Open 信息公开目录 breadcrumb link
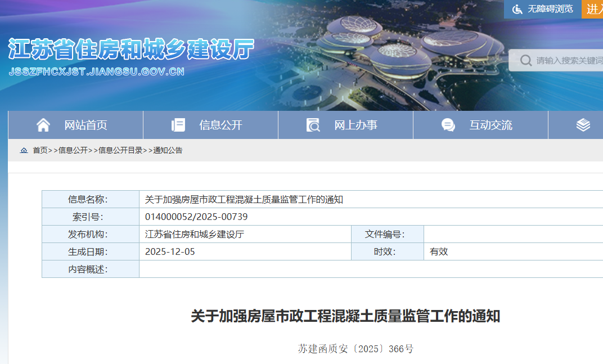 tap(120, 151)
